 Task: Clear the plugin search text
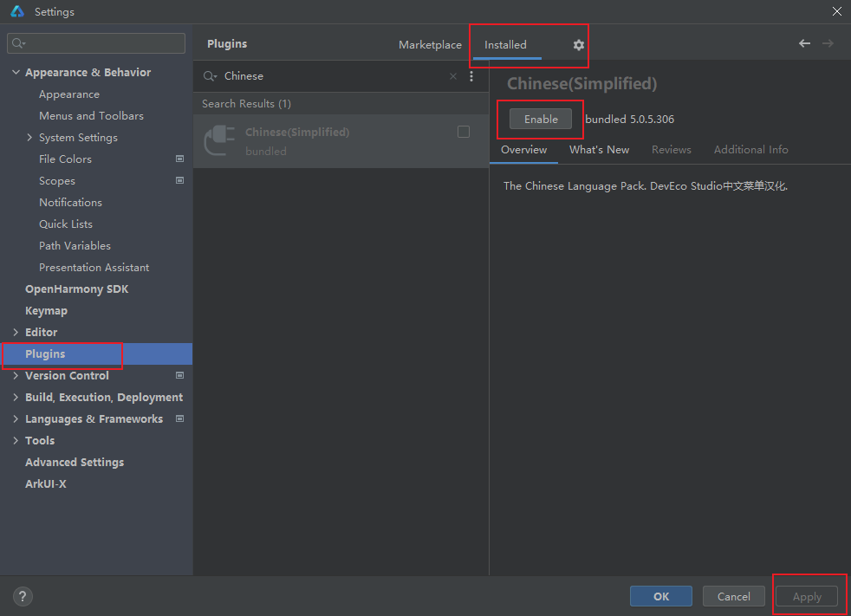(452, 76)
